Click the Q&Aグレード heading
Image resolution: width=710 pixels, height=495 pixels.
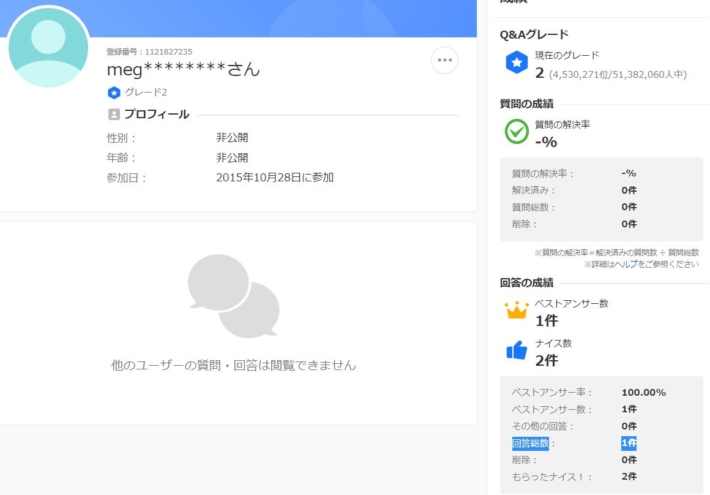point(534,34)
